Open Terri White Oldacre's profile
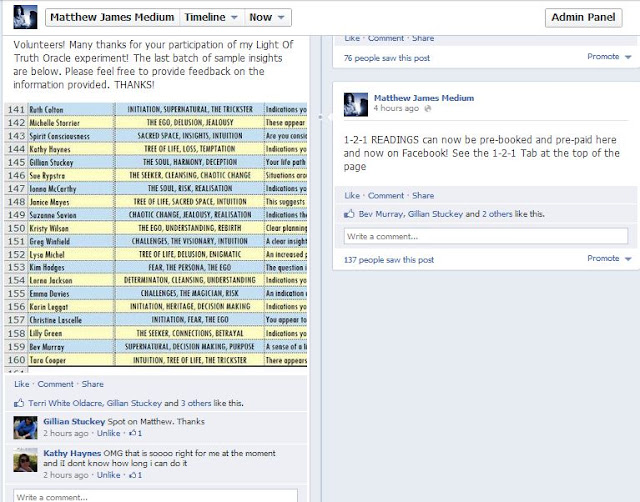 65,403
